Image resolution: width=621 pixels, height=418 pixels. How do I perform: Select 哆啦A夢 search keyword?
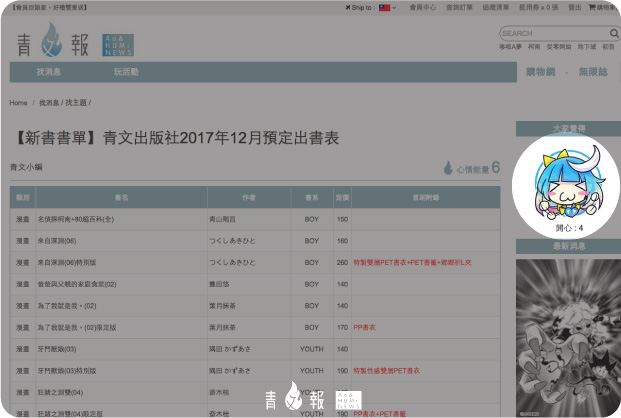point(510,47)
